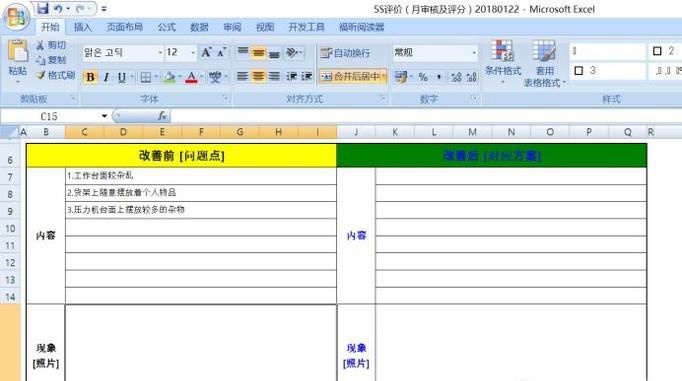Toggle Underline formatting (U)

tap(122, 77)
